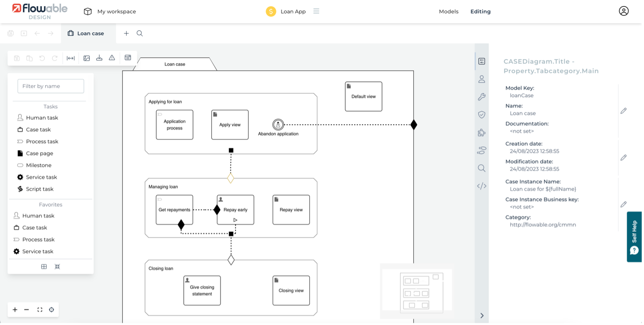Image resolution: width=644 pixels, height=325 pixels.
Task: Open the Loan App hamburger menu
Action: coord(316,11)
